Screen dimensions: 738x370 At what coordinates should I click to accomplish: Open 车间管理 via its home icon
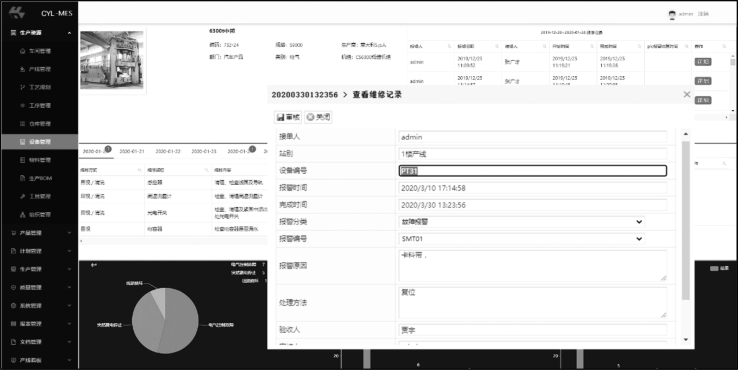coord(22,51)
